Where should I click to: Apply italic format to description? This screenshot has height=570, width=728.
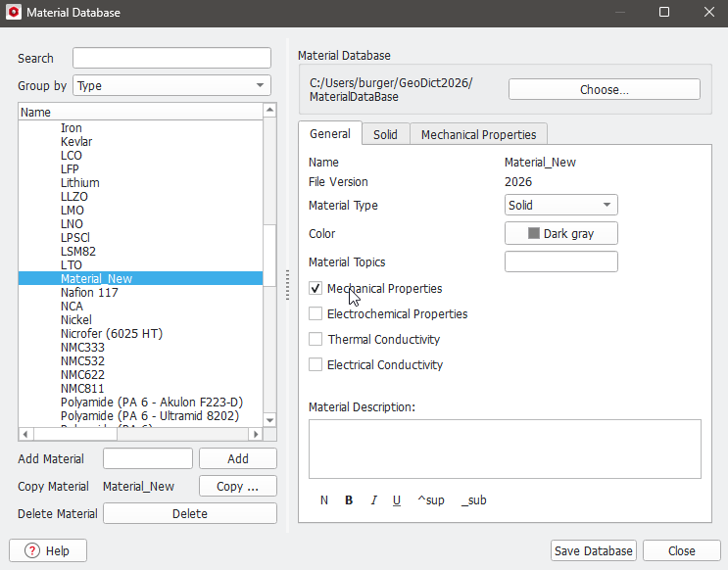tap(373, 499)
